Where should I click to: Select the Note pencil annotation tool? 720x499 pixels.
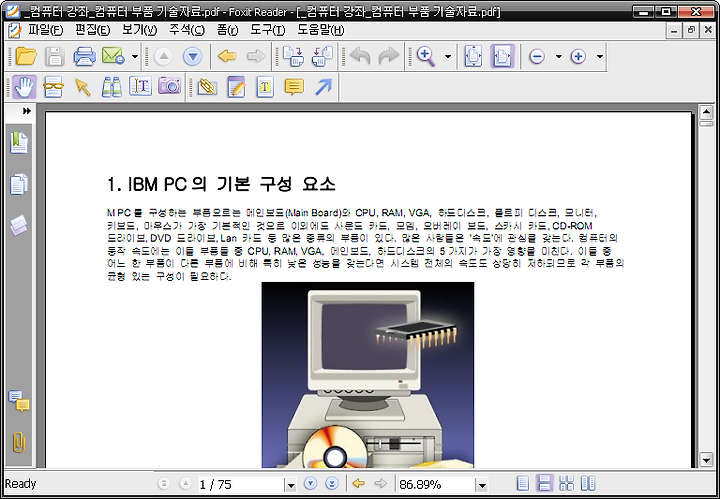pos(236,87)
